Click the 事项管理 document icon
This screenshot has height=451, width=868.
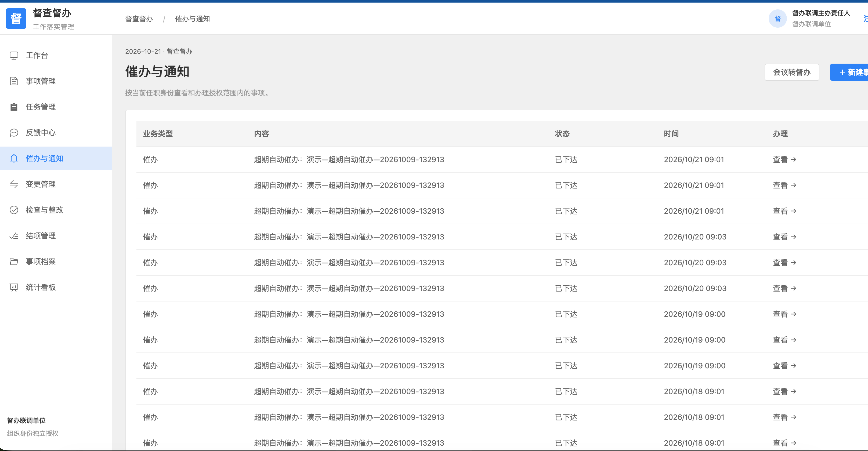(x=14, y=81)
